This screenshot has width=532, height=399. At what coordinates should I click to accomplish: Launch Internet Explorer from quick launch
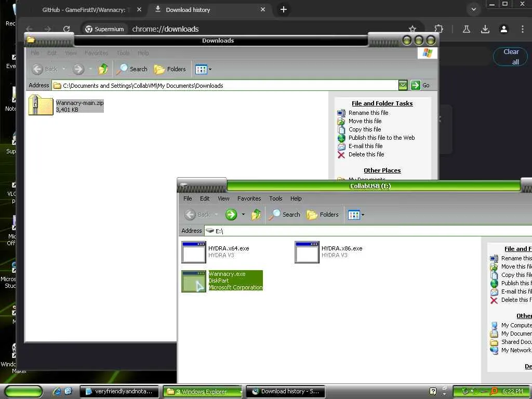pyautogui.click(x=57, y=392)
